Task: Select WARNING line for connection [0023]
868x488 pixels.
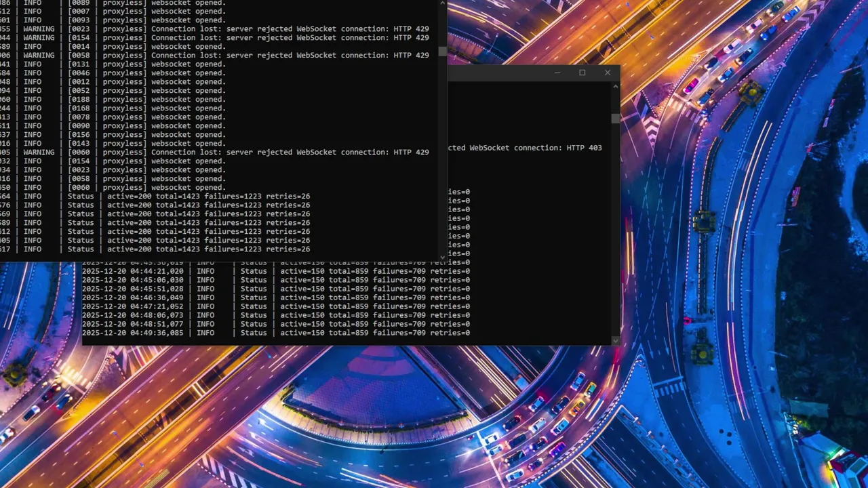Action: coord(214,29)
